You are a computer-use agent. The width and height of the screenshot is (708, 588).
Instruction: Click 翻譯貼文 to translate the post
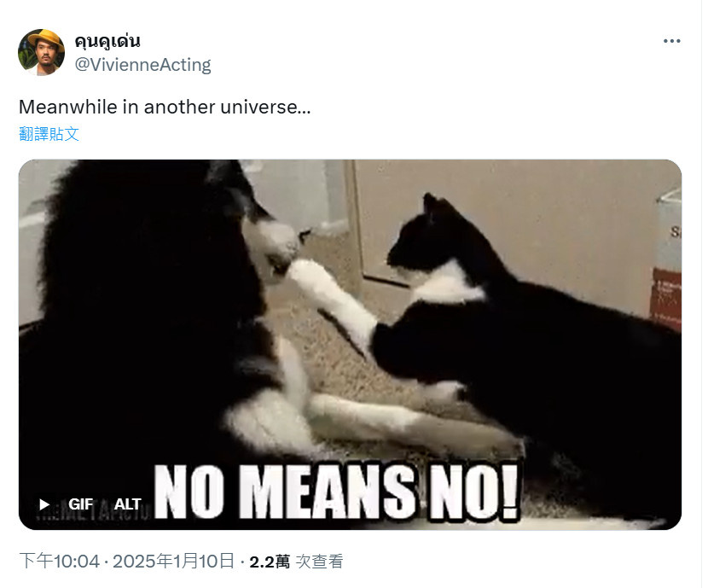(x=49, y=134)
